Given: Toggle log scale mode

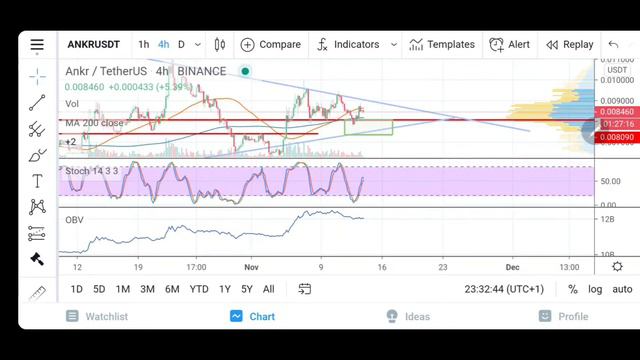Looking at the screenshot, I should click(595, 289).
